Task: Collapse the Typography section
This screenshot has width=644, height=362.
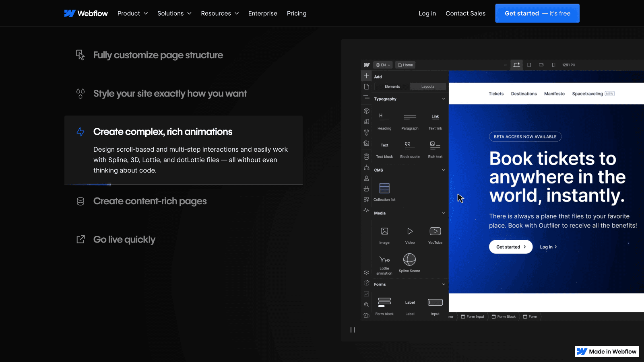Action: tap(444, 99)
